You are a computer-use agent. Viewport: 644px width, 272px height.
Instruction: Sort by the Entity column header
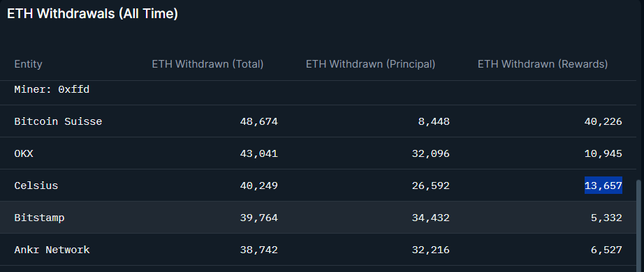28,64
